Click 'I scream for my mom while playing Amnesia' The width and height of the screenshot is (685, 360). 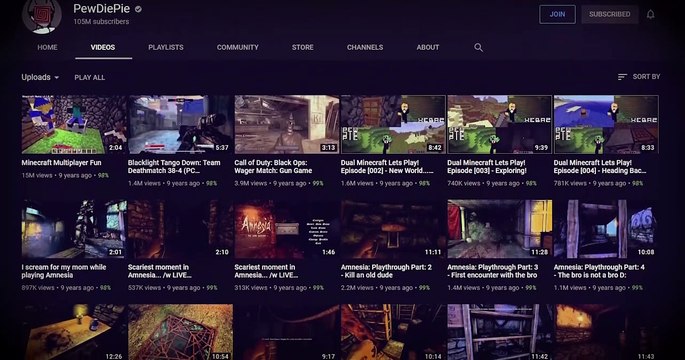coord(64,271)
